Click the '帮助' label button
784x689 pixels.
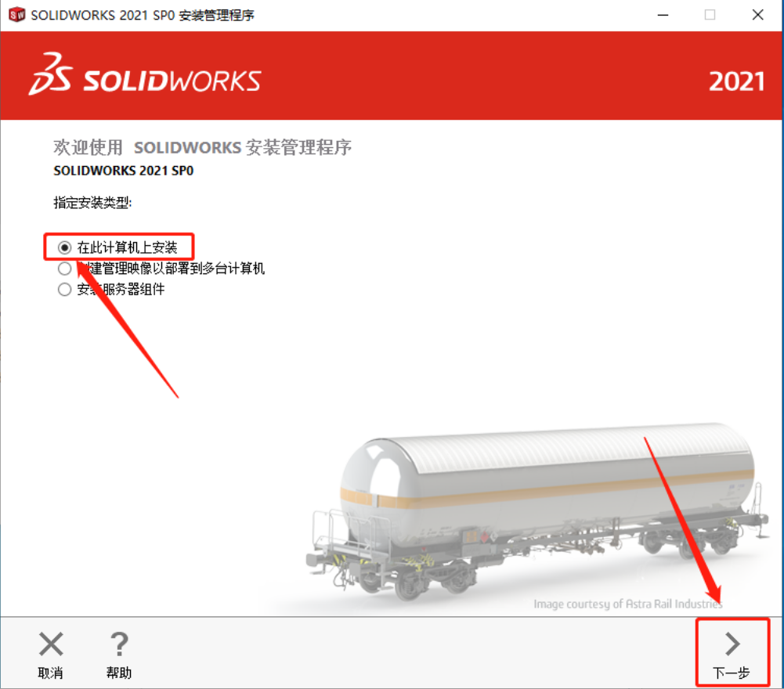tap(119, 673)
